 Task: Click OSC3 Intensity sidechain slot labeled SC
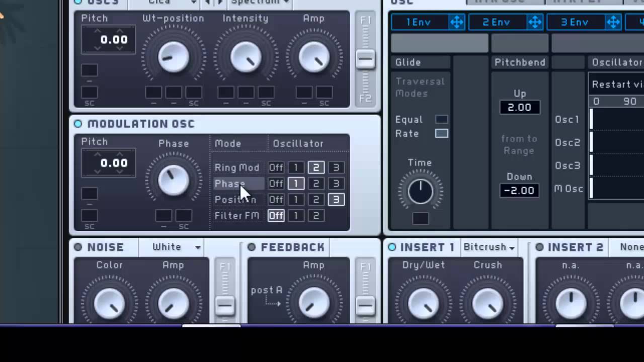point(266,93)
